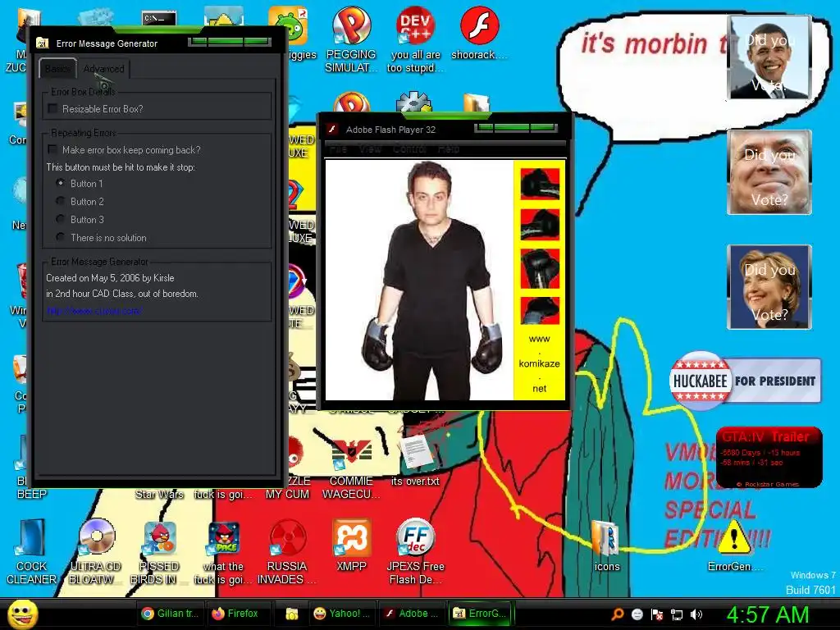Switch to the Basics tab
840x630 pixels.
pyautogui.click(x=58, y=69)
